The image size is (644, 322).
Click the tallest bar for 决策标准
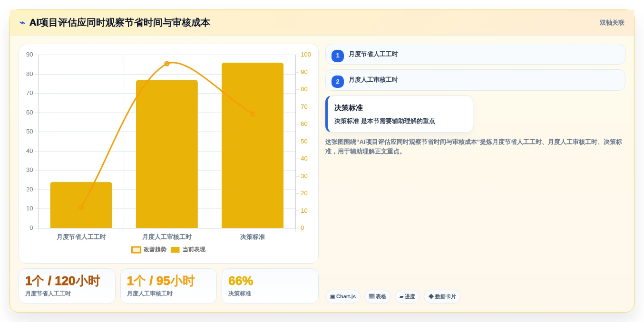pos(253,145)
